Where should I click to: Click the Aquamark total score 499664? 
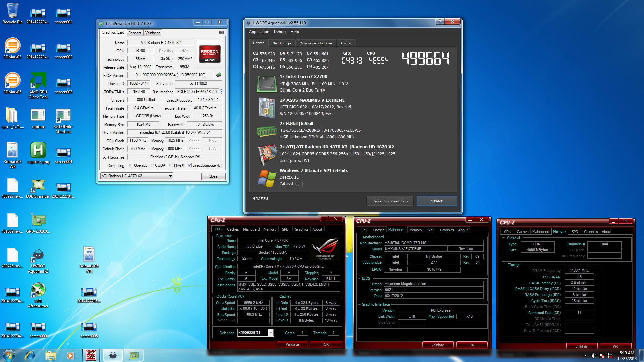tap(425, 58)
